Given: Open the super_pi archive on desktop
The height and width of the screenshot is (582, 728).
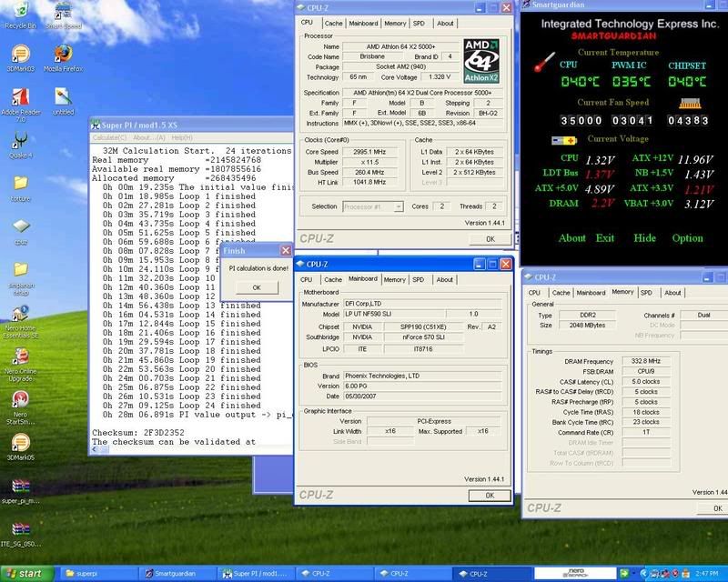Looking at the screenshot, I should click(19, 487).
